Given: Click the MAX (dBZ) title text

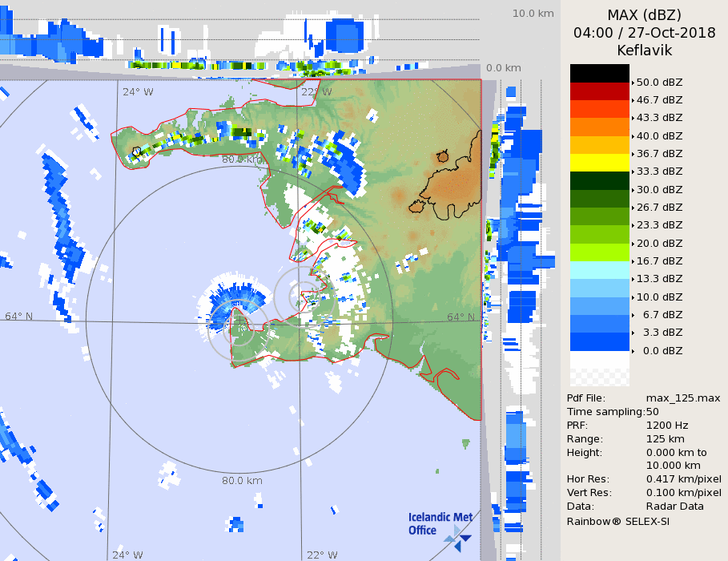Looking at the screenshot, I should coord(644,15).
